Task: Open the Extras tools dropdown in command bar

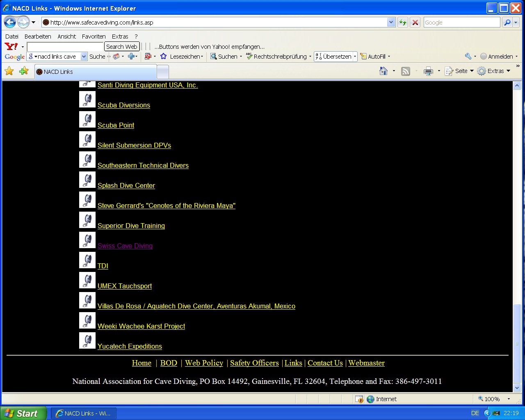Action: [509, 71]
